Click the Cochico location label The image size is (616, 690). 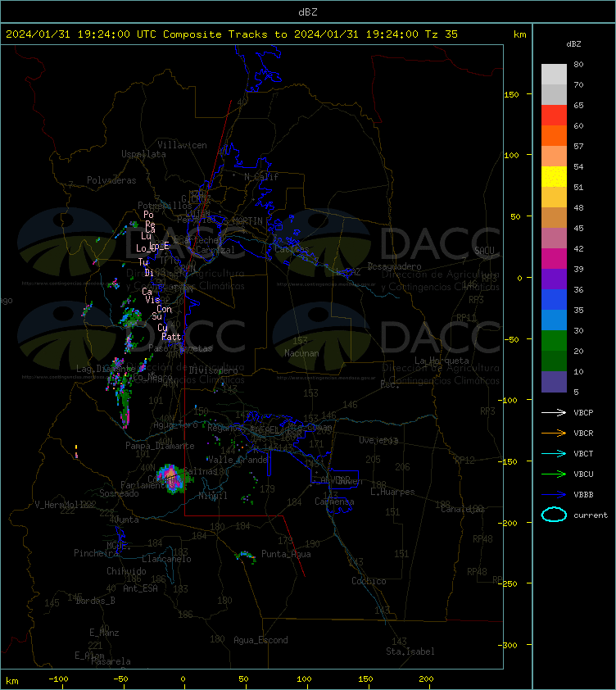pyautogui.click(x=369, y=581)
